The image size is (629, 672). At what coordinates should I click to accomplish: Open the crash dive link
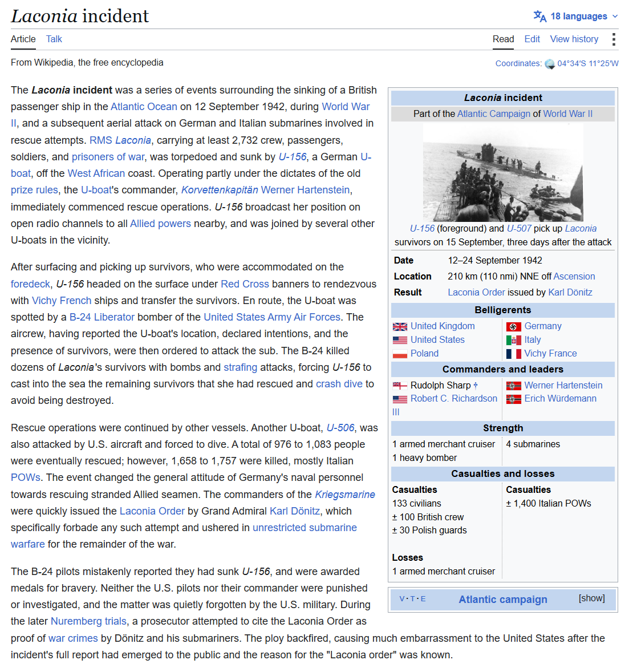pyautogui.click(x=339, y=384)
